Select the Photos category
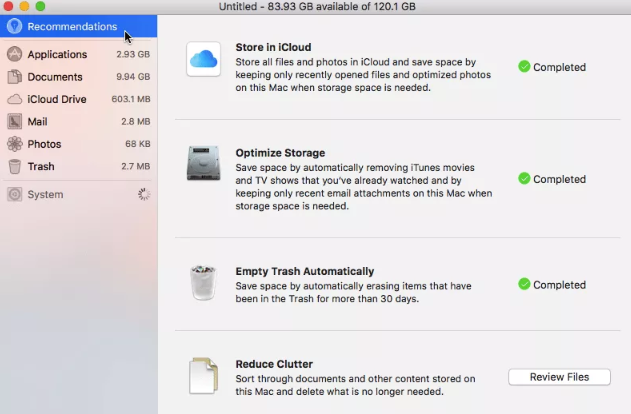The image size is (631, 414). click(78, 144)
